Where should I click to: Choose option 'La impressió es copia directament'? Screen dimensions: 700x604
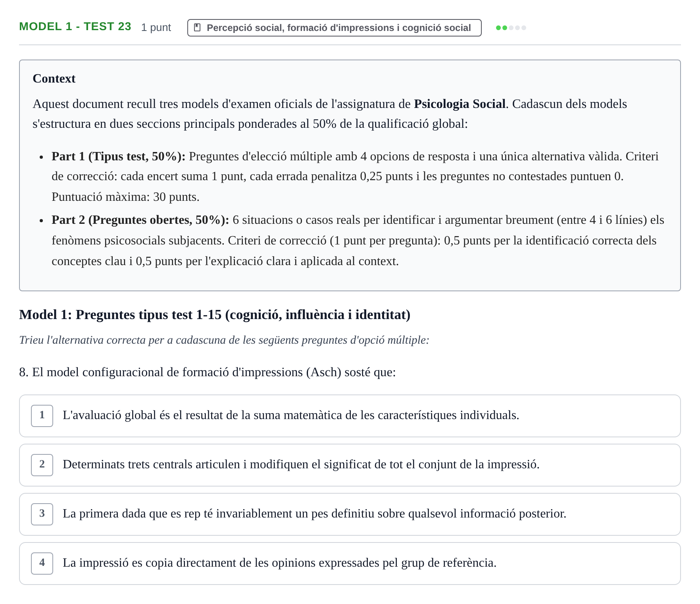click(x=350, y=564)
